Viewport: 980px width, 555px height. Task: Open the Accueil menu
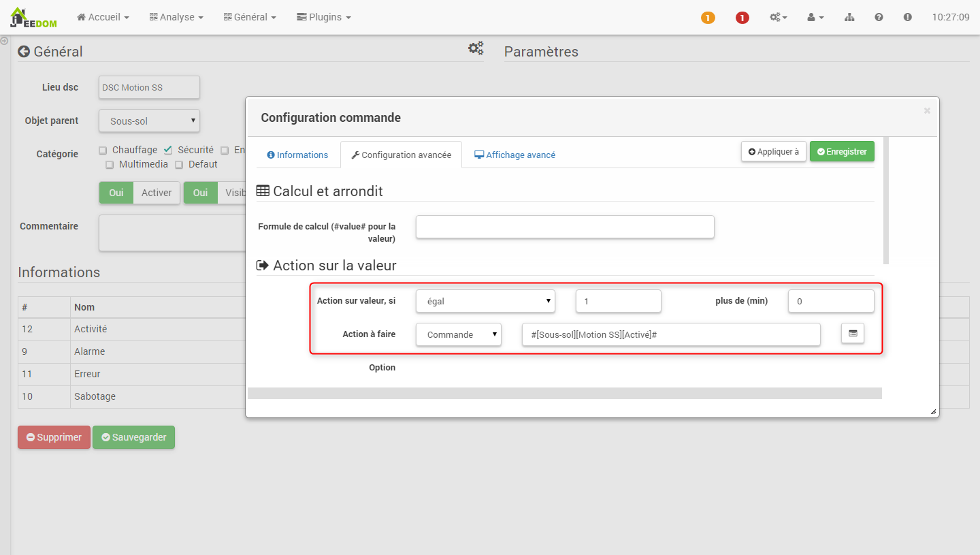pyautogui.click(x=103, y=17)
